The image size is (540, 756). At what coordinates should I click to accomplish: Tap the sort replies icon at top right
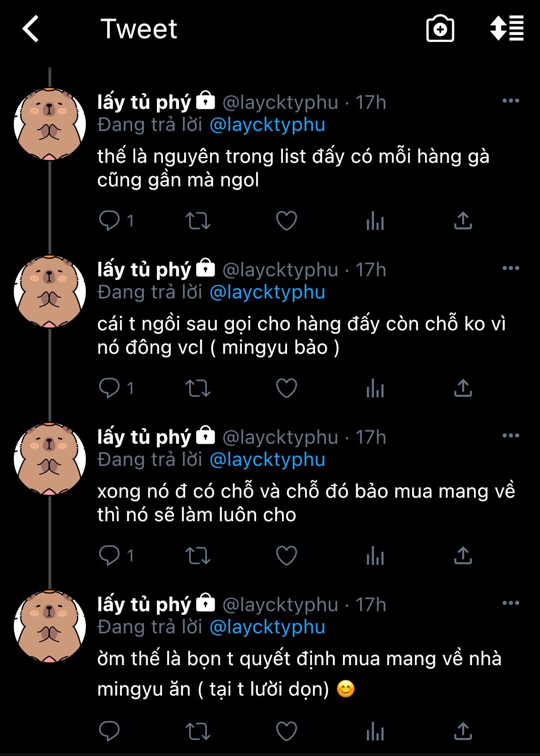(x=507, y=29)
